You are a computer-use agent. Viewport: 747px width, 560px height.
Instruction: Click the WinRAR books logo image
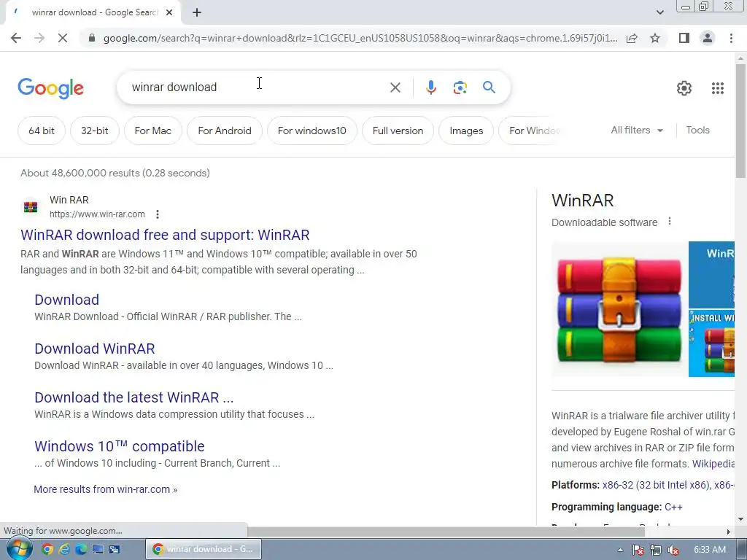(x=619, y=309)
